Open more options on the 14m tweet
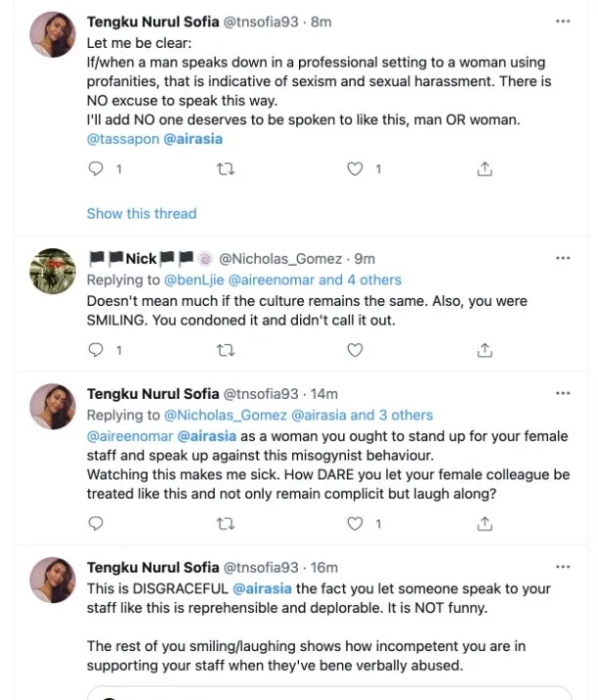The image size is (598, 700). click(x=563, y=393)
